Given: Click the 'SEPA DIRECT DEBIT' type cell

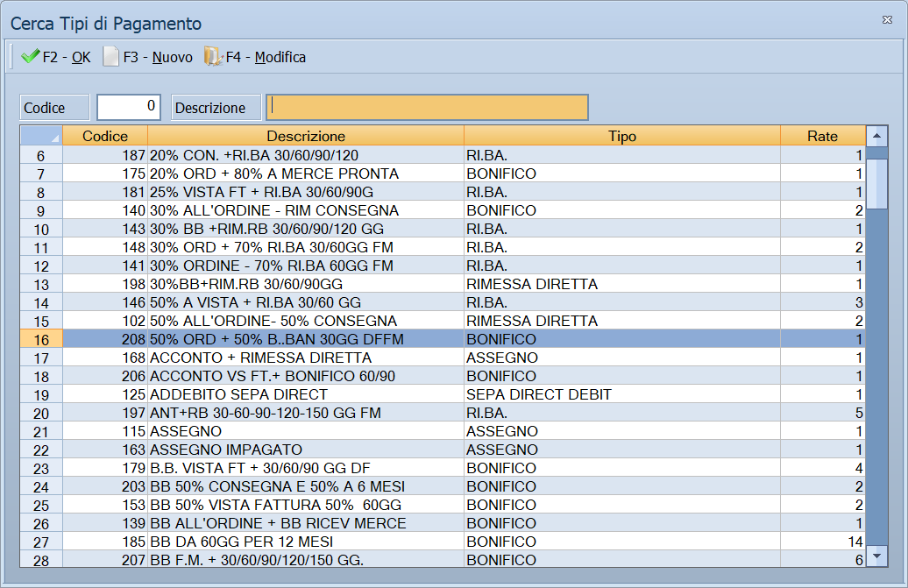Looking at the screenshot, I should click(x=622, y=394).
